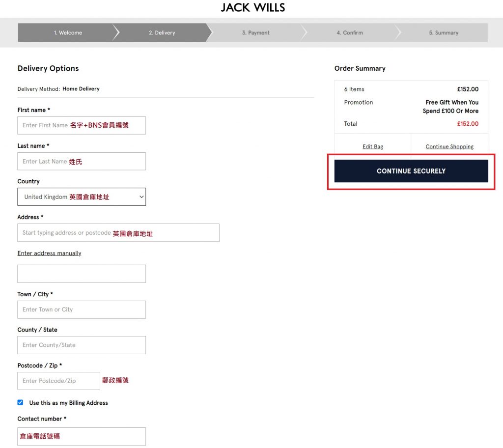Click the Address search field
The image size is (503, 448).
[x=118, y=233]
